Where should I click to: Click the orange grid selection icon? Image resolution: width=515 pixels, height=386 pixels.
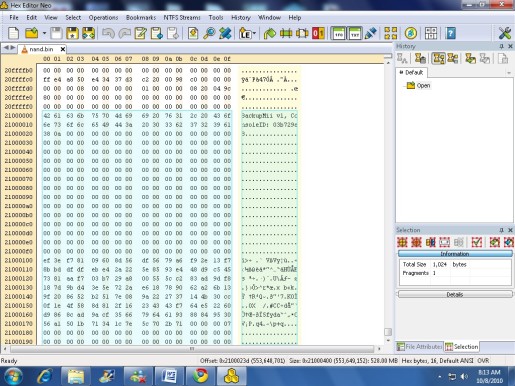(416, 242)
